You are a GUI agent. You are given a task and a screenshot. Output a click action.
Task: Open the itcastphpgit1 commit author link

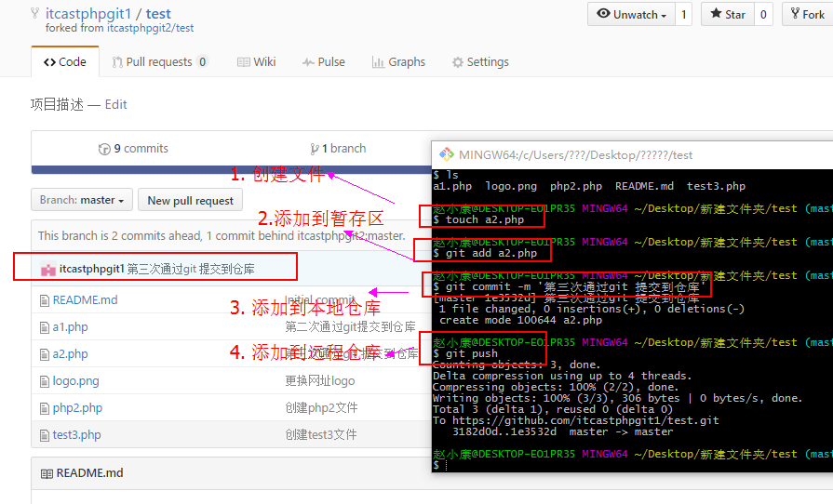91,269
